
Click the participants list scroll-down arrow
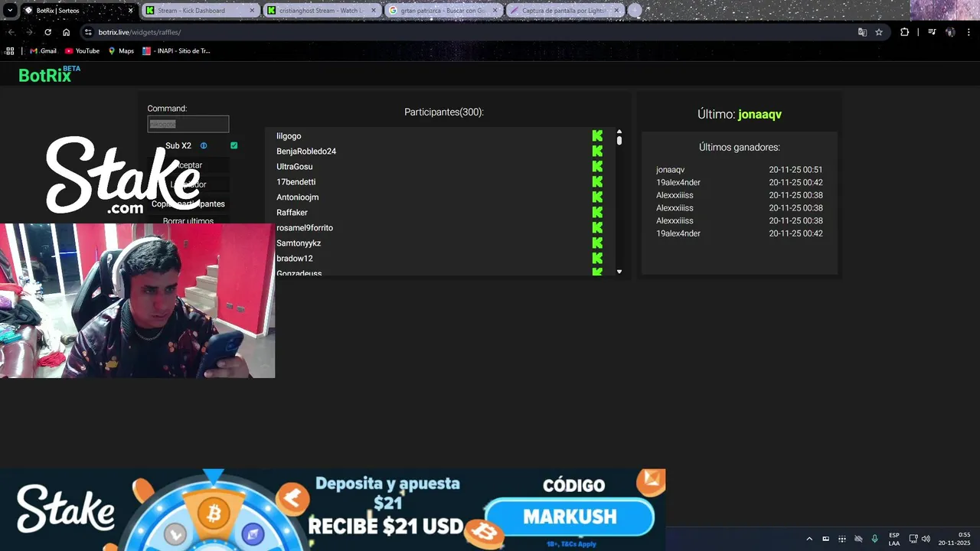(619, 272)
